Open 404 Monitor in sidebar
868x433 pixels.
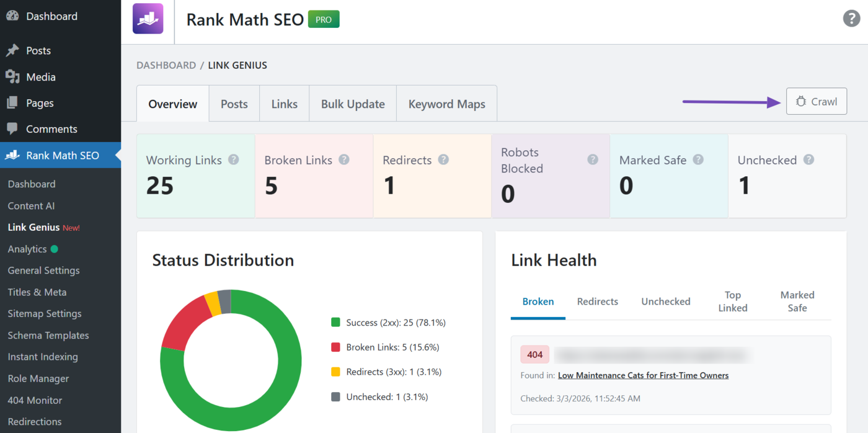coord(35,400)
